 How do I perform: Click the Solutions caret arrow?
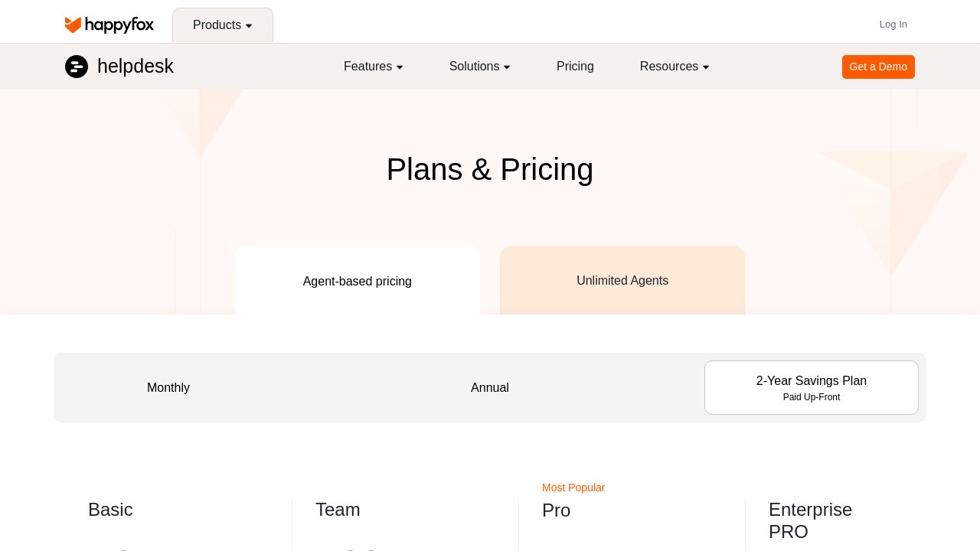(507, 67)
